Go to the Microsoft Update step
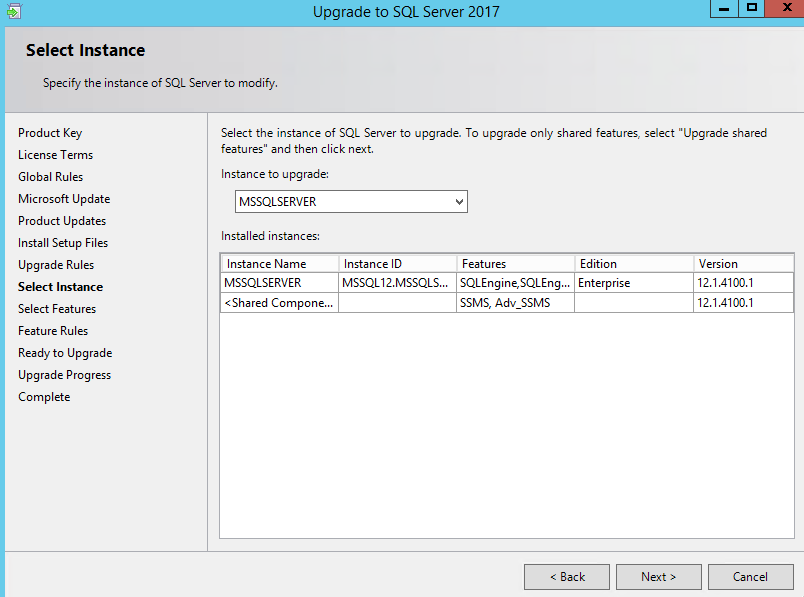The width and height of the screenshot is (804, 597). click(64, 199)
